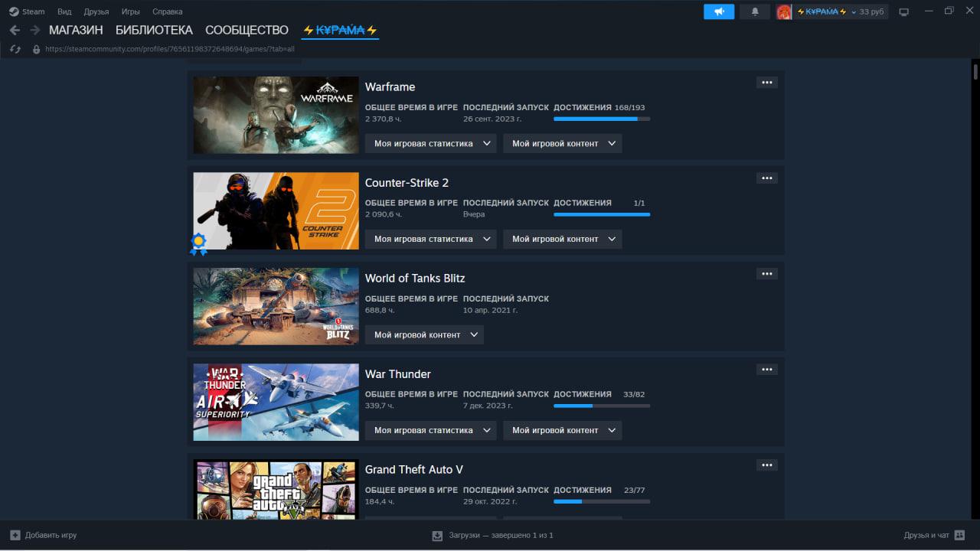Open the account dropdown with 33 руб balance
The image size is (980, 551).
pos(841,11)
